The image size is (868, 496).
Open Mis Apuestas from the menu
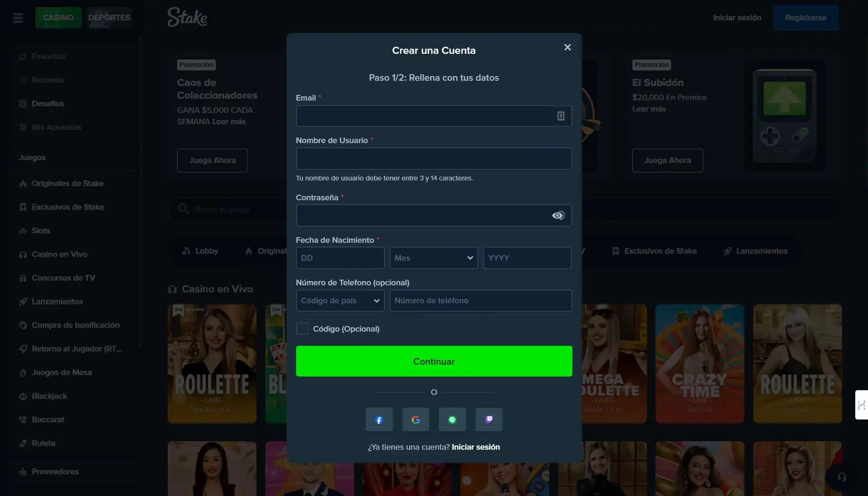pos(56,127)
